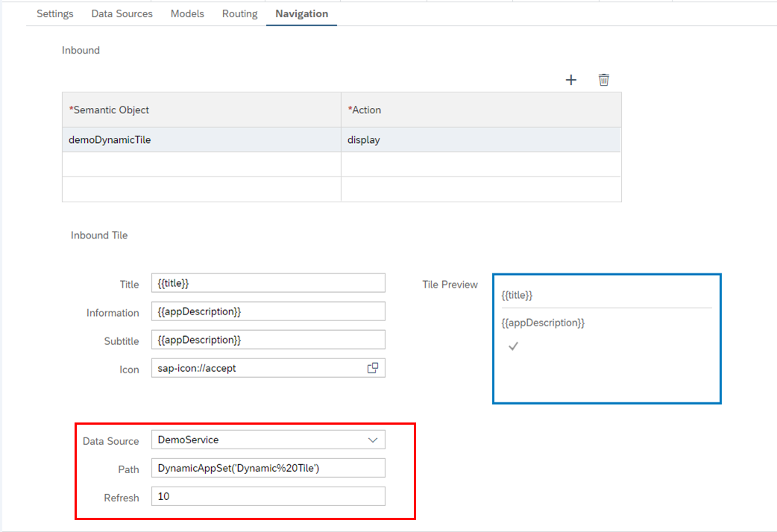The width and height of the screenshot is (777, 532).
Task: Open the Models tab
Action: (x=187, y=13)
